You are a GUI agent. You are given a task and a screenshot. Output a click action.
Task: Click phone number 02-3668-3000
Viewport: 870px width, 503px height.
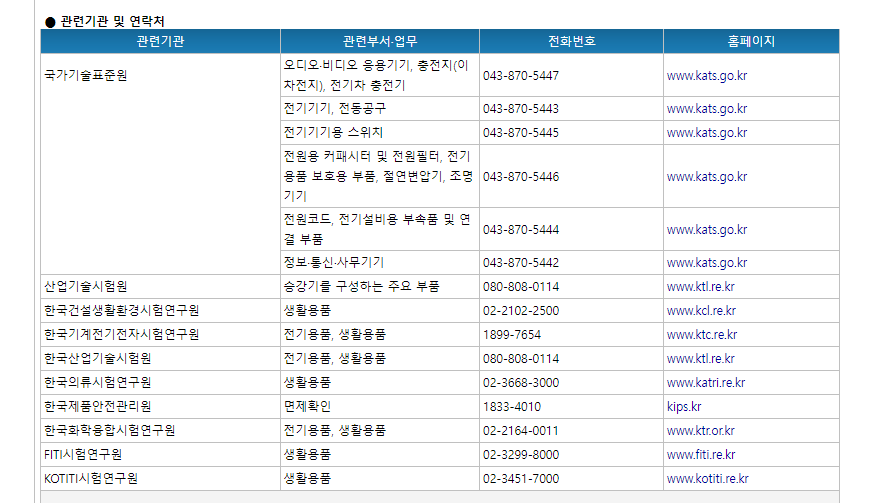pos(520,383)
